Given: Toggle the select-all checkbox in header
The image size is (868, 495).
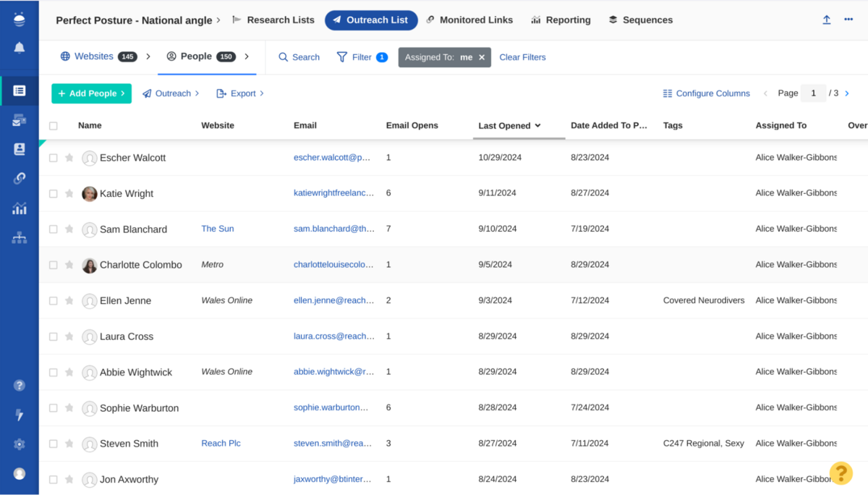Looking at the screenshot, I should tap(54, 126).
